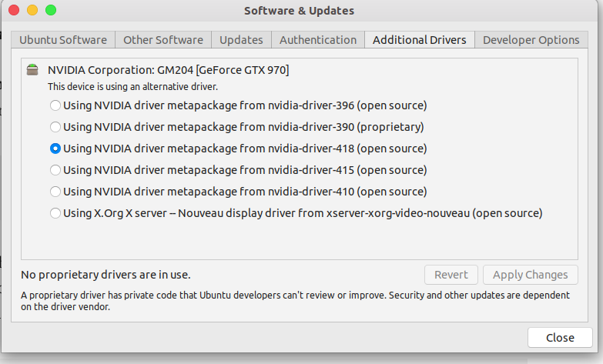Select the Additional Drivers tab
Image resolution: width=603 pixels, height=364 pixels.
click(x=420, y=40)
